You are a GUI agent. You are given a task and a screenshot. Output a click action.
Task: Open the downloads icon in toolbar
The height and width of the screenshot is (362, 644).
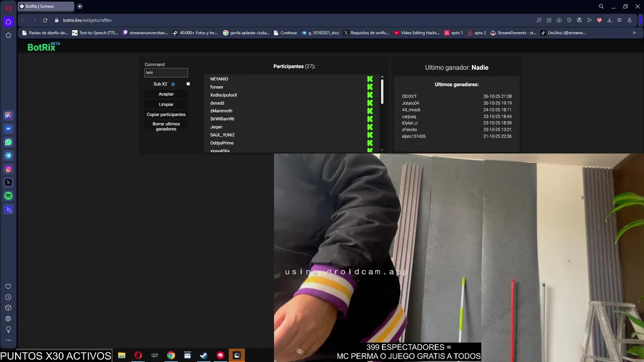609,20
